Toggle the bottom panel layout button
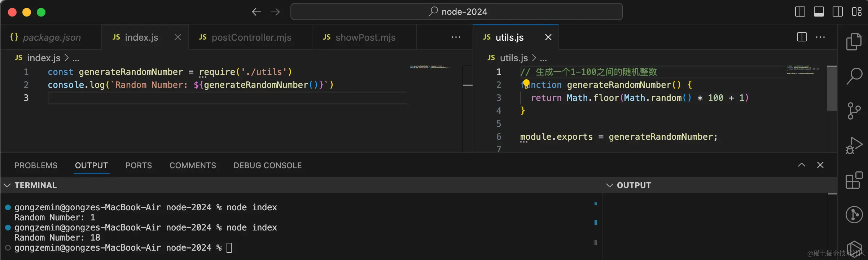This screenshot has height=260, width=868. click(819, 12)
